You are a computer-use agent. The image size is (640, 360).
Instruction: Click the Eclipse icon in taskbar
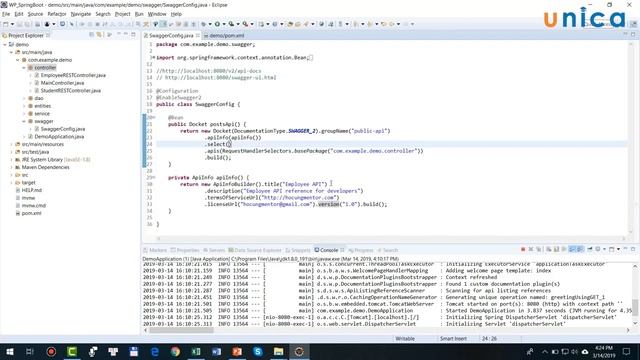pyautogui.click(x=299, y=351)
